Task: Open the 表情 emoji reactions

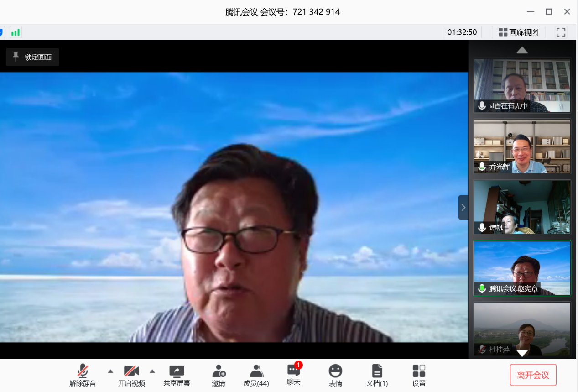Action: click(x=335, y=376)
